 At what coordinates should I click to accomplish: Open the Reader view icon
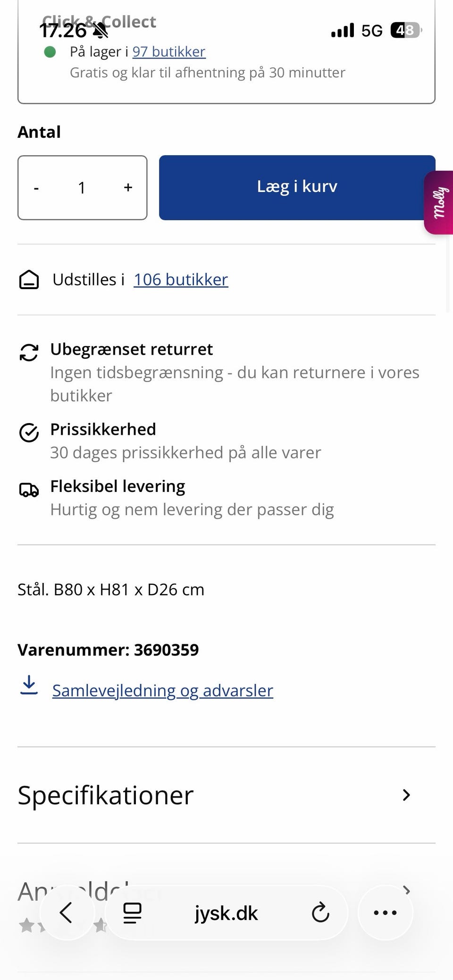point(132,913)
